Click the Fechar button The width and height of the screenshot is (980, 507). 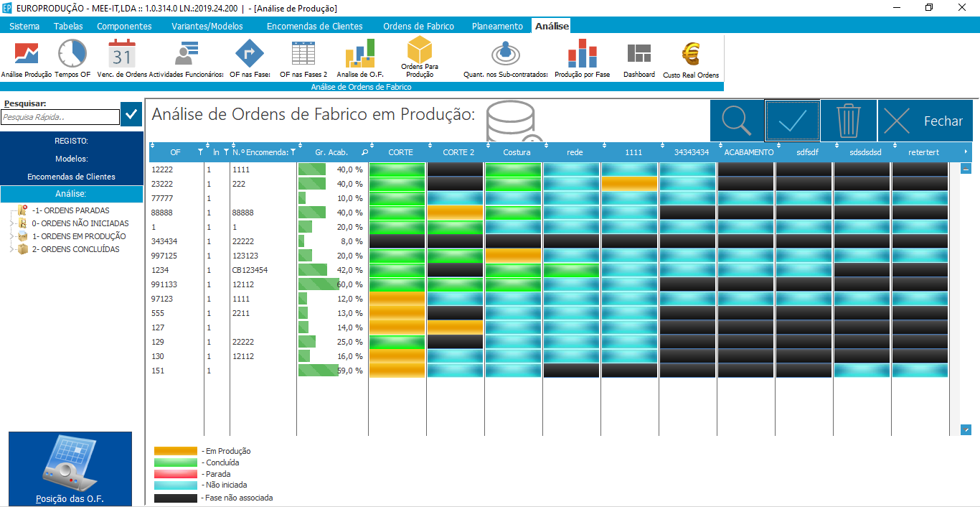925,121
